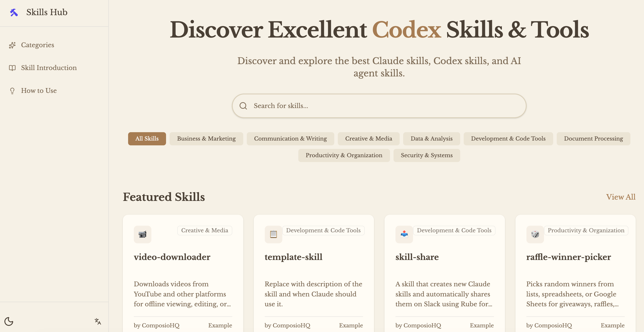Viewport: 644px width, 332px height.
Task: Select the Business & Marketing filter
Action: click(206, 139)
